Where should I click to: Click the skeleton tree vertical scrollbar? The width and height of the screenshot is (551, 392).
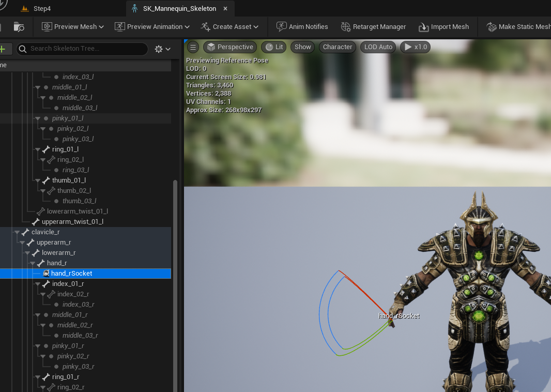(175, 285)
